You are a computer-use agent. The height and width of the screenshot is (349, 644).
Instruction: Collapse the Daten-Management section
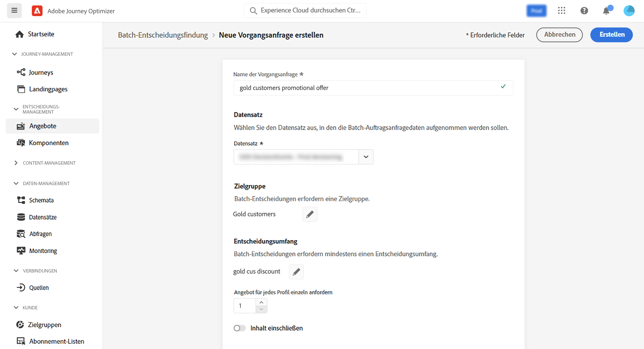pyautogui.click(x=16, y=183)
